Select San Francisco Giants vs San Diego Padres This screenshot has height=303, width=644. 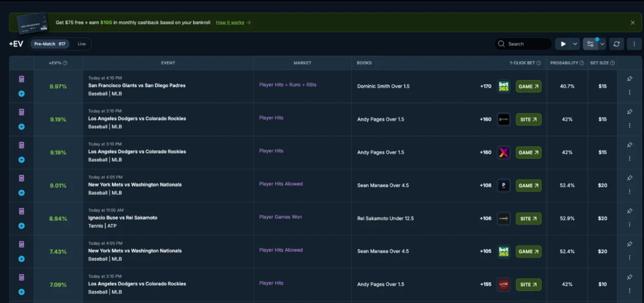coord(137,85)
